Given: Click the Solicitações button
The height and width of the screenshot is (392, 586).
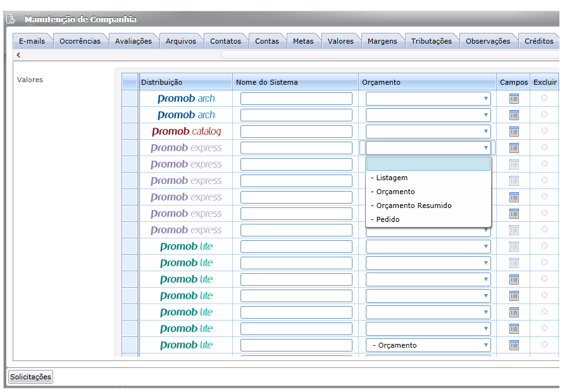Looking at the screenshot, I should 30,377.
